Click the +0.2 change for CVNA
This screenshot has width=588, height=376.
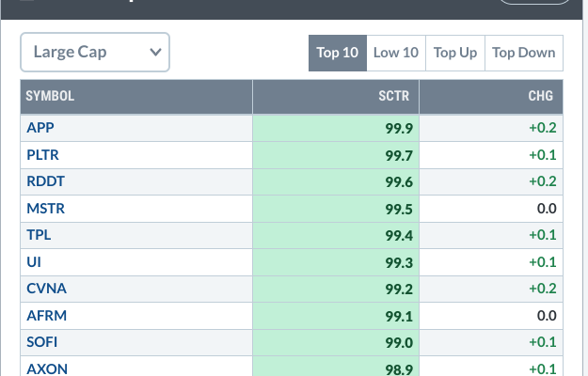coord(543,289)
